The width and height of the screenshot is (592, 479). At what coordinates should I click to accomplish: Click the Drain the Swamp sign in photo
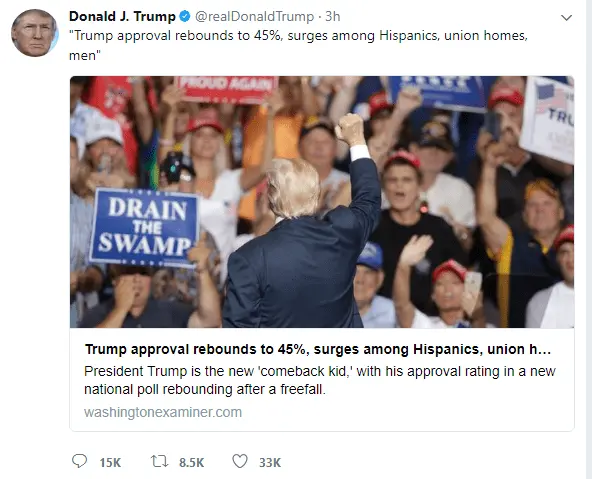click(x=144, y=228)
